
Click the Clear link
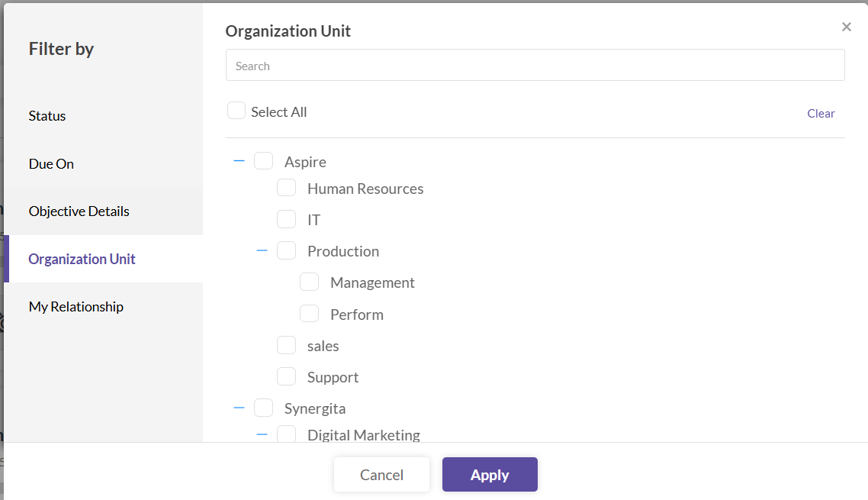(x=821, y=114)
